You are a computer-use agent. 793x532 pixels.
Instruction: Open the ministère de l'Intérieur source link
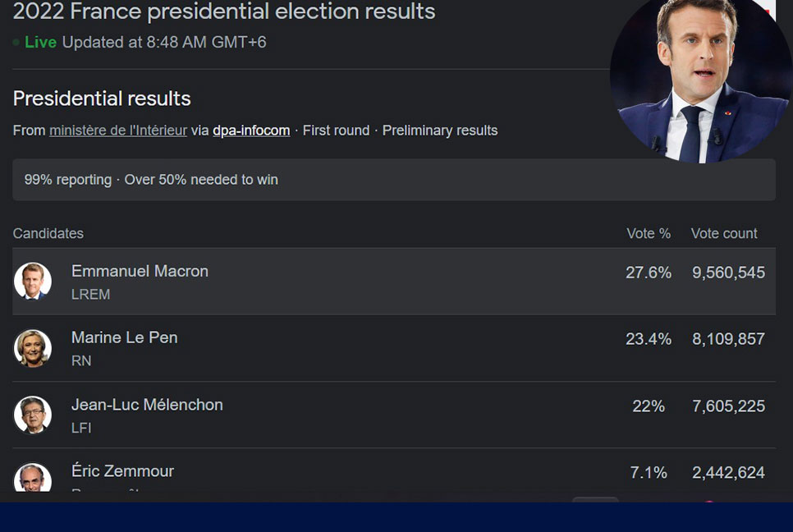pos(118,131)
